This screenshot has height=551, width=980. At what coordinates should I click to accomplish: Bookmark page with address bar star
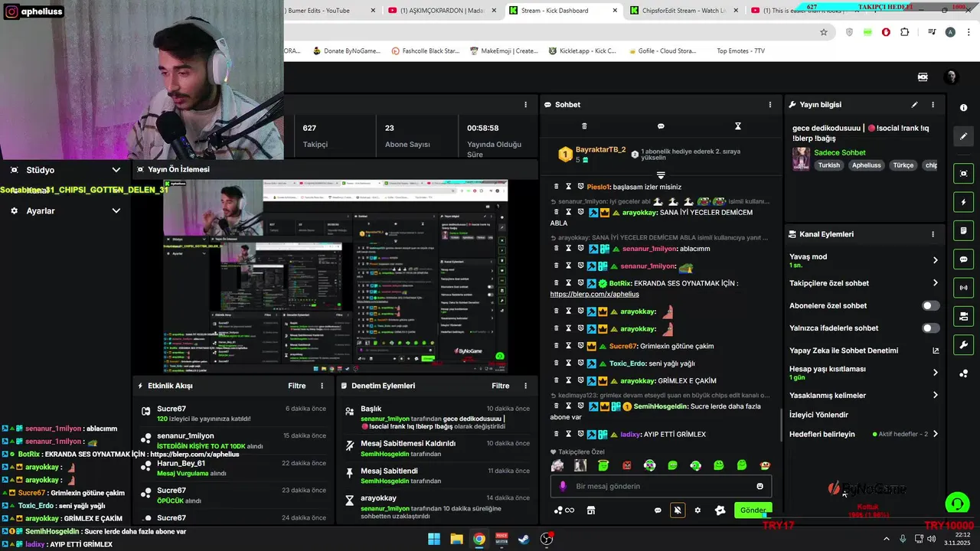coord(824,32)
